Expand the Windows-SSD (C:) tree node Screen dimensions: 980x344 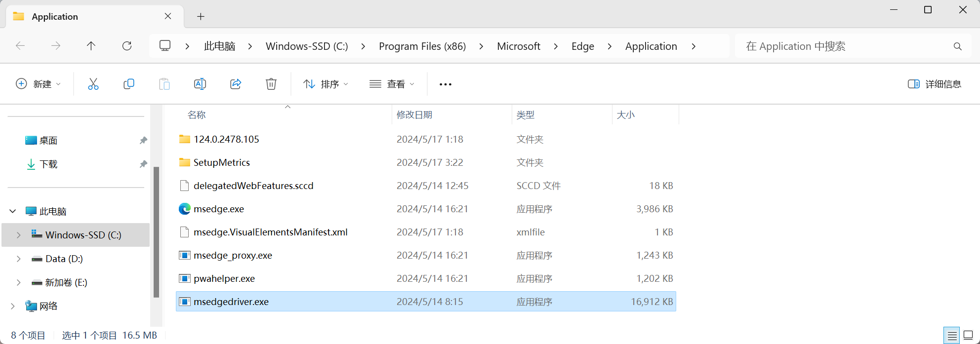coord(19,235)
